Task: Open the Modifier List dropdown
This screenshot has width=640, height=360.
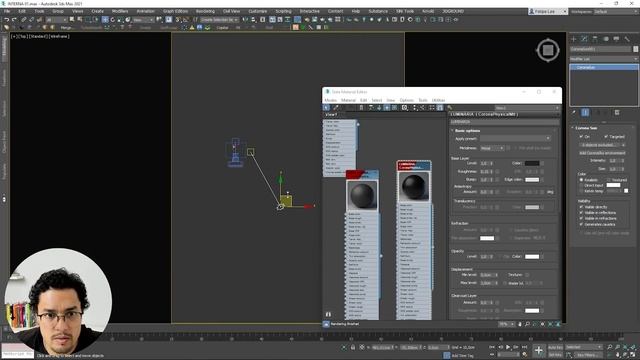Action: coord(604,59)
